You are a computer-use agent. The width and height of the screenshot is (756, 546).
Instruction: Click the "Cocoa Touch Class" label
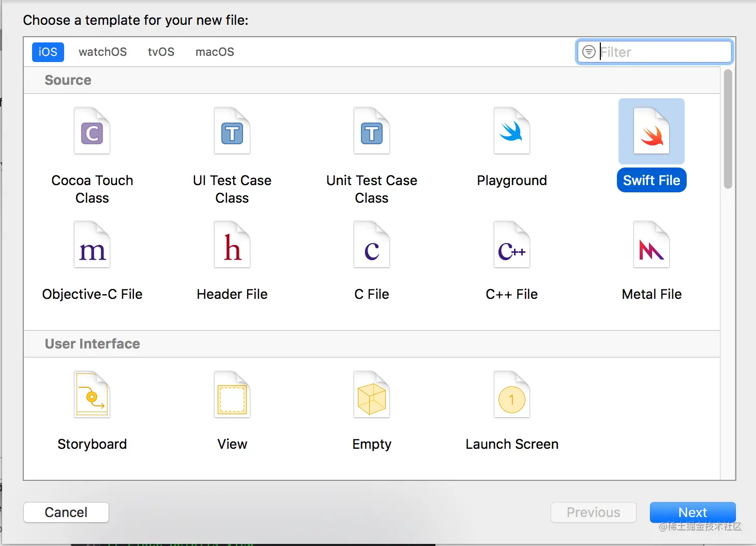92,189
